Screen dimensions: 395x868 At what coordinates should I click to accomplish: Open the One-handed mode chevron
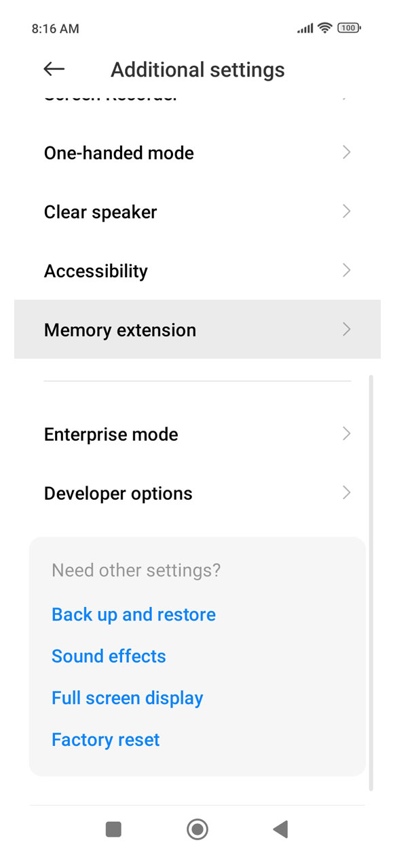pos(347,153)
